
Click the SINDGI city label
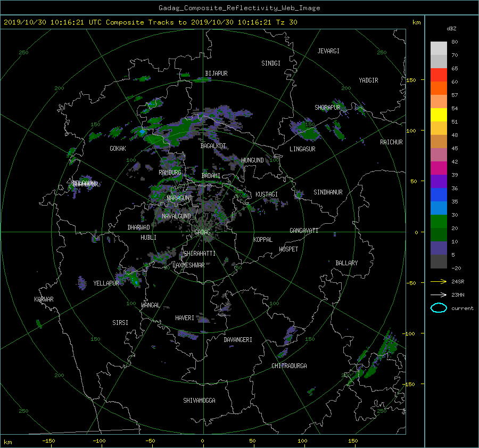tap(271, 63)
